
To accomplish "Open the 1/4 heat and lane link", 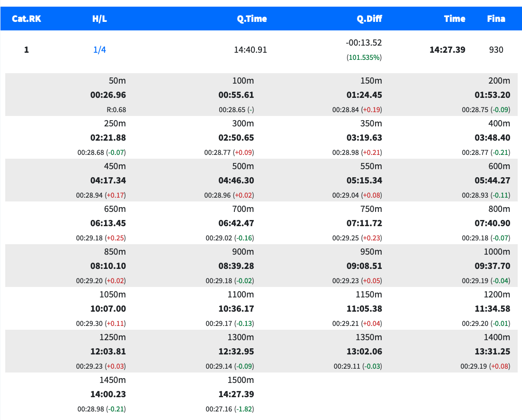I will coord(99,50).
